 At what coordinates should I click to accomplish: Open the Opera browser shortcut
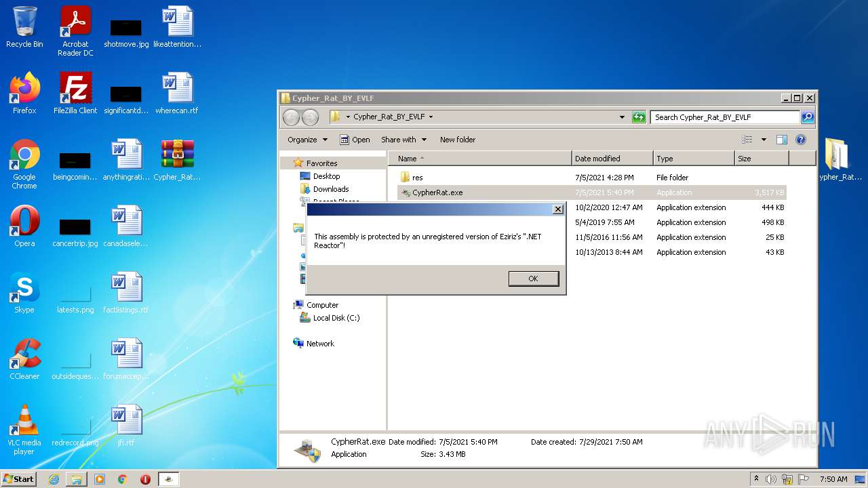point(24,226)
